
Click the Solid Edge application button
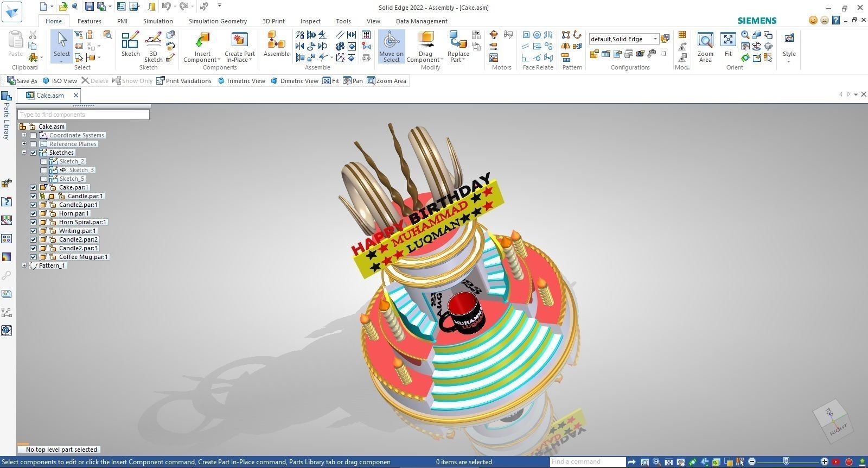coord(12,11)
